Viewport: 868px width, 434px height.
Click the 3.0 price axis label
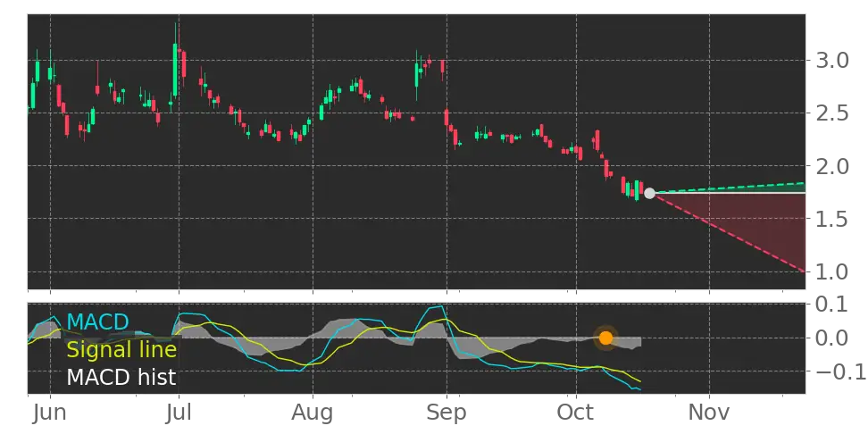click(832, 61)
